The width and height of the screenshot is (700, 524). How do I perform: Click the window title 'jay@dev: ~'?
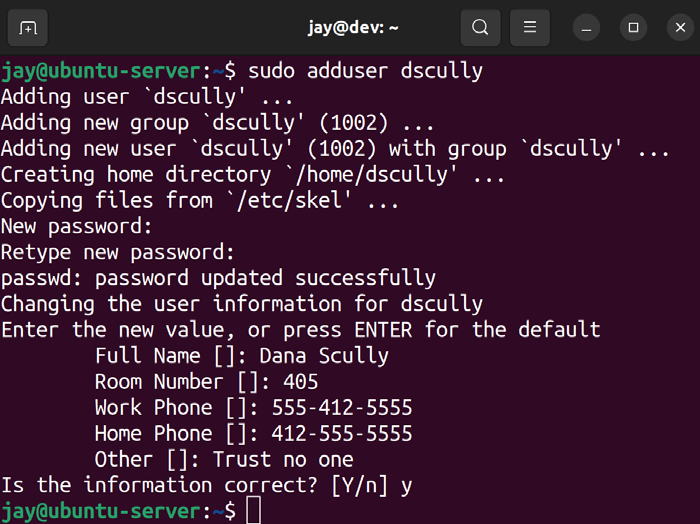pos(353,27)
